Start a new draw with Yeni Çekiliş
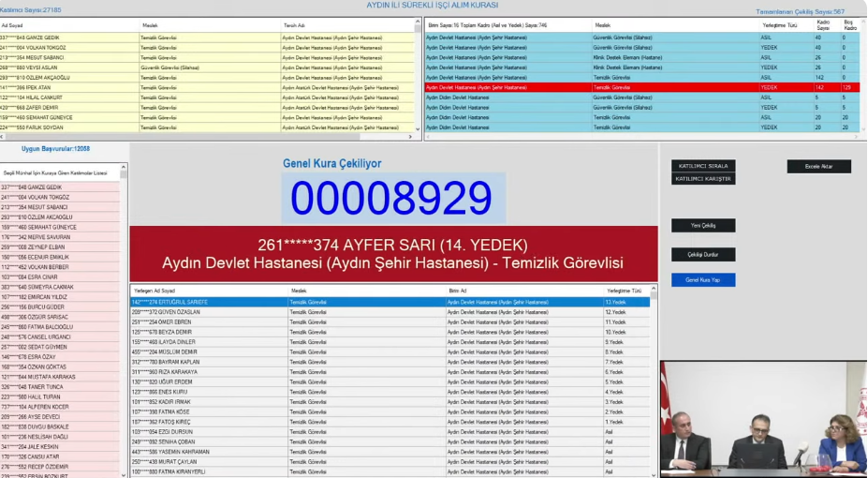 [703, 226]
